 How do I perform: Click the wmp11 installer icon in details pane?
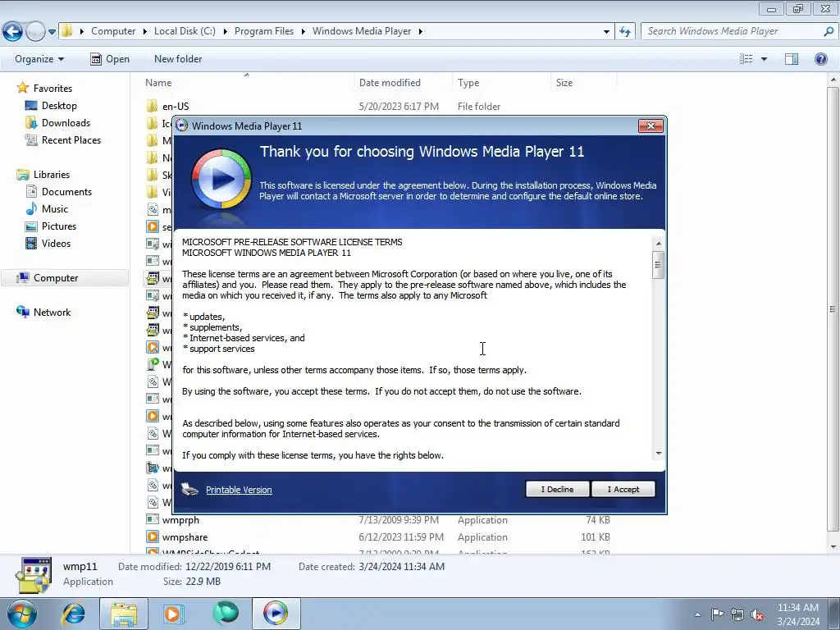point(34,575)
